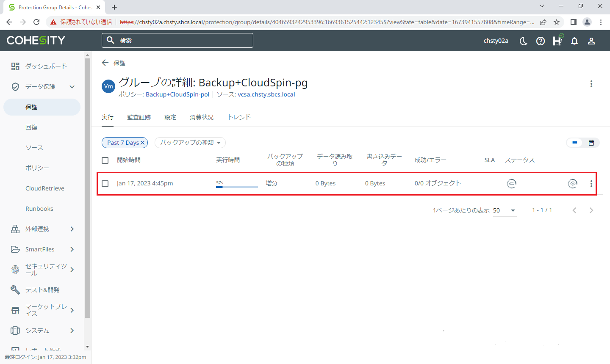Image resolution: width=610 pixels, height=364 pixels.
Task: Bookmark this page with the star icon
Action: click(557, 22)
